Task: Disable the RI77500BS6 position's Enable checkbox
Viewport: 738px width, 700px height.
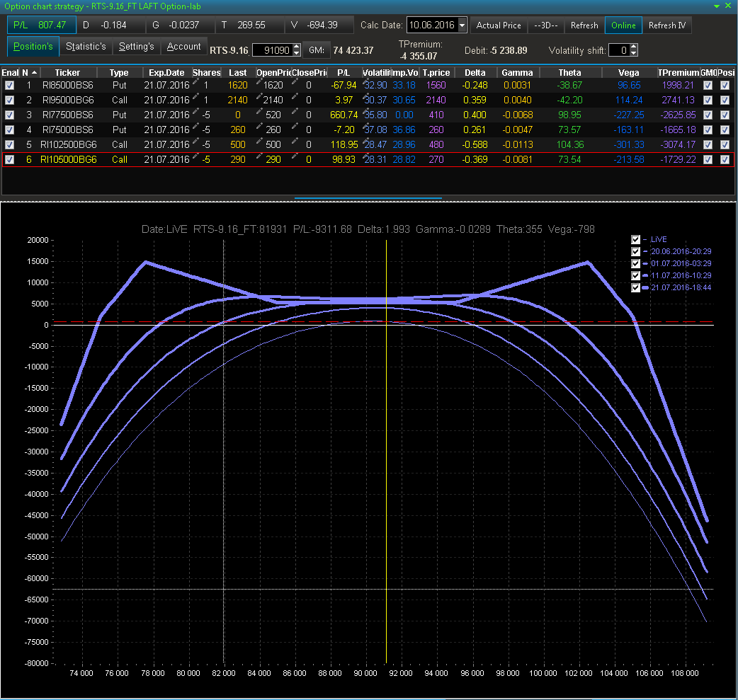Action: [x=9, y=115]
